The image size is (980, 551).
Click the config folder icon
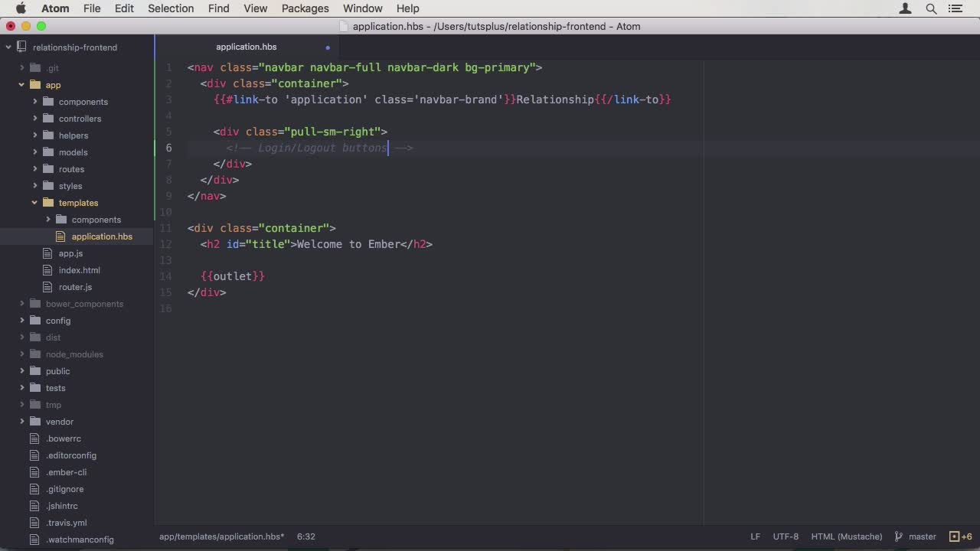(x=34, y=321)
